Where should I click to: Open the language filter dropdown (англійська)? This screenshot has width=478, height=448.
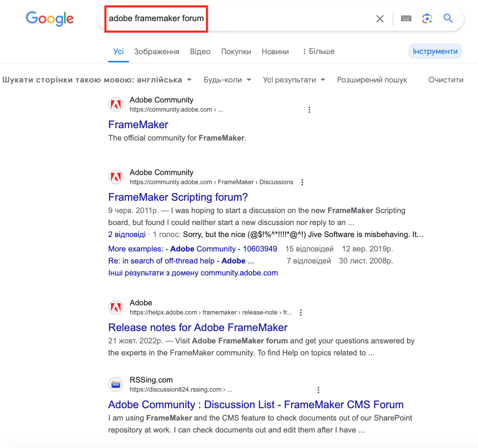[x=97, y=80]
